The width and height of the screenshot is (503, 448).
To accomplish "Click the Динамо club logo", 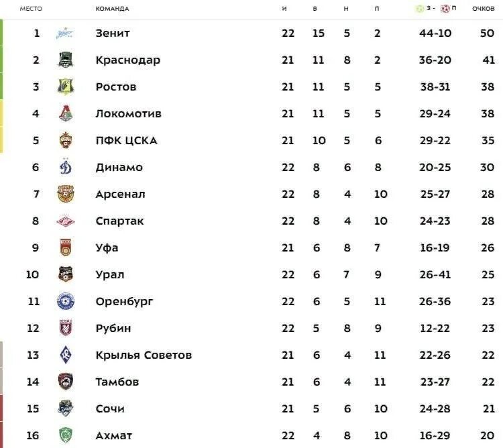I will tap(66, 167).
